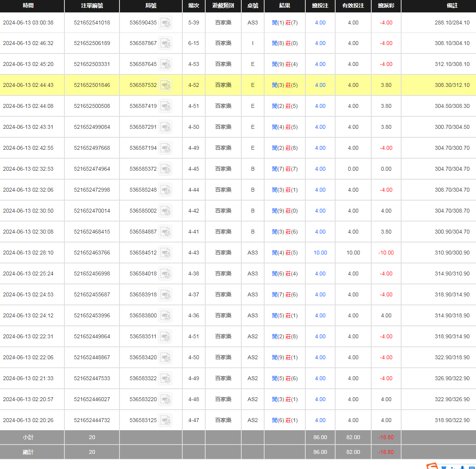Click the Sogou input method logo
This screenshot has width=476, height=469.
[432, 466]
